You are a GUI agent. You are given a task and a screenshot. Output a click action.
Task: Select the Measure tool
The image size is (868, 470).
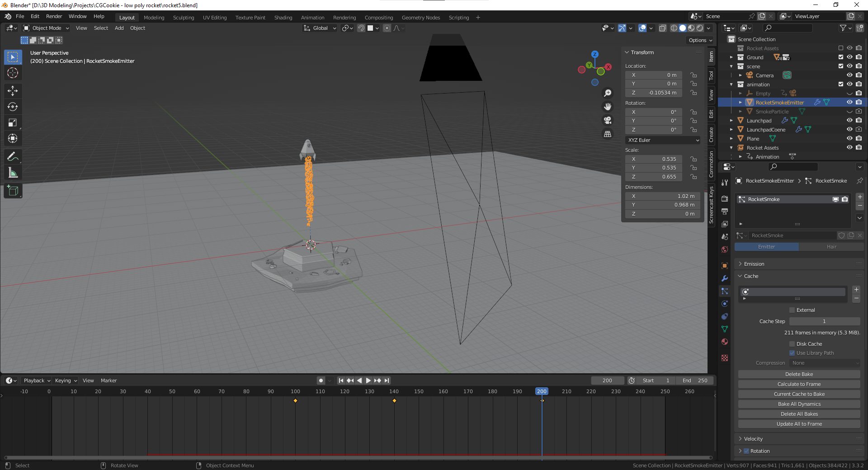point(13,173)
